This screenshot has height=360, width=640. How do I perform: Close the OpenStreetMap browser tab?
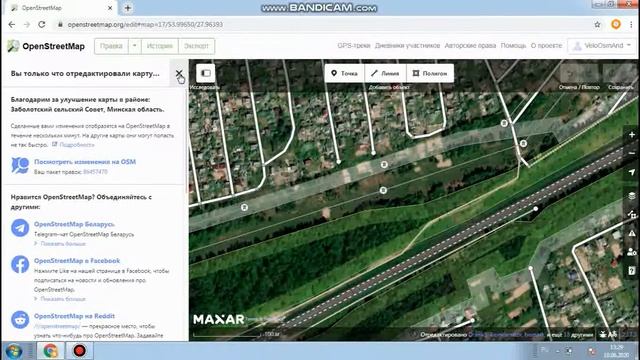click(110, 8)
